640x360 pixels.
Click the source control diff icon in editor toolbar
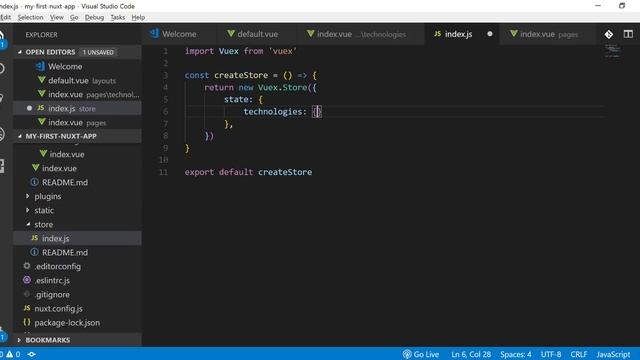tap(609, 34)
